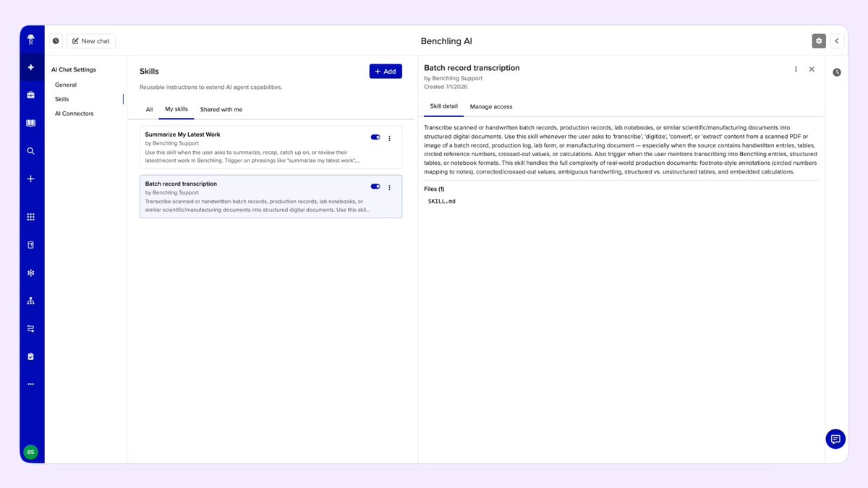
Task: Open AI Connectors in AI Chat Settings
Action: point(74,114)
